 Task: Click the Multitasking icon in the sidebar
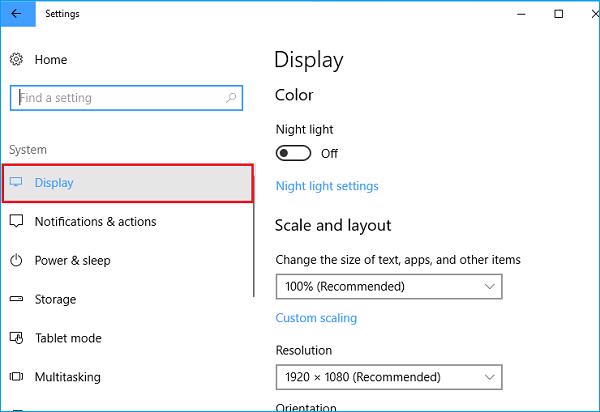click(16, 377)
